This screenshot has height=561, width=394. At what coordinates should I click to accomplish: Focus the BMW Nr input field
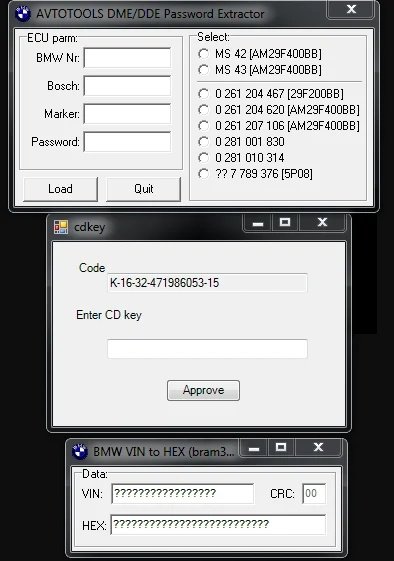[127, 58]
